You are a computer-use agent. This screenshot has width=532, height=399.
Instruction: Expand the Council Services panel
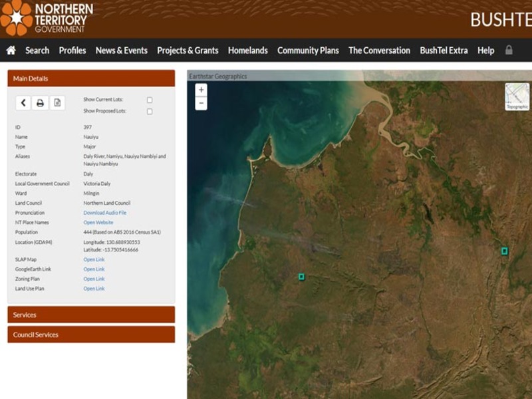point(91,334)
